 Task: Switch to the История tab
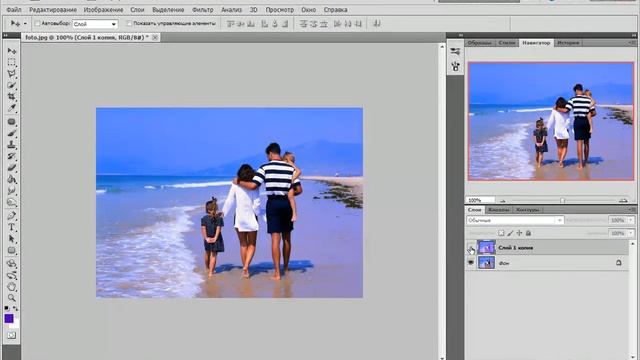568,43
